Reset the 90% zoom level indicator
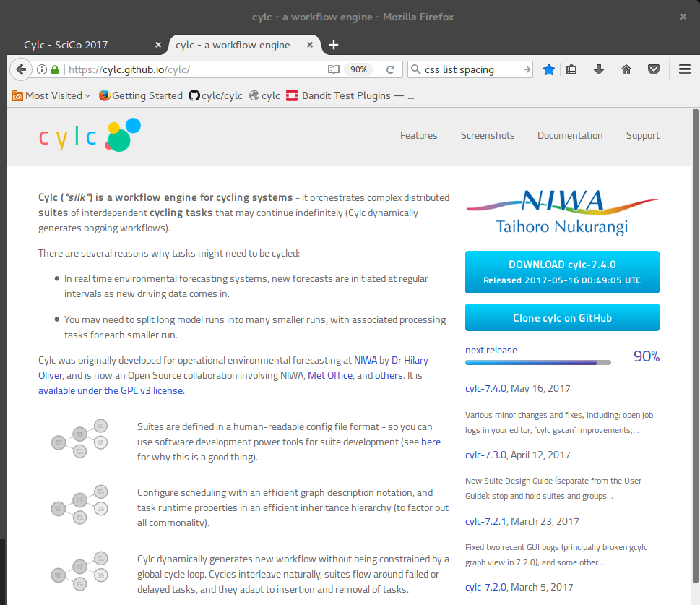This screenshot has width=700, height=605. [x=358, y=69]
